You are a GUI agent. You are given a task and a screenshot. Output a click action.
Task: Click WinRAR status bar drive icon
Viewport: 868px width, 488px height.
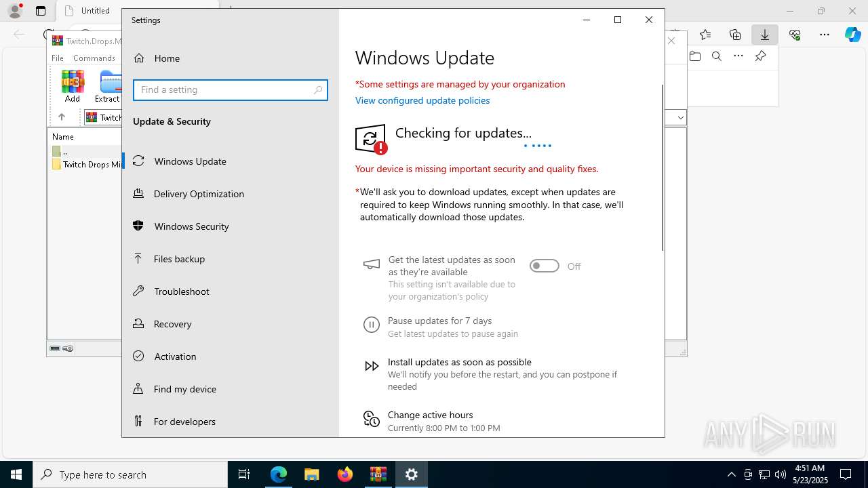coord(55,348)
